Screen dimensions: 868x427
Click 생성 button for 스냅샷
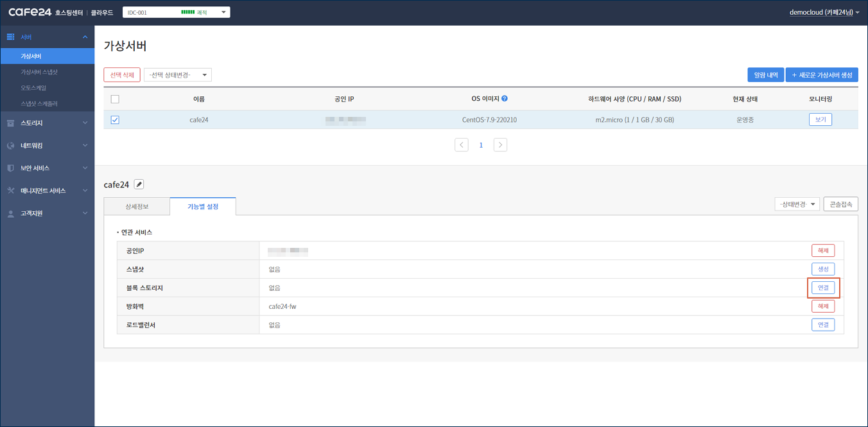tap(823, 269)
